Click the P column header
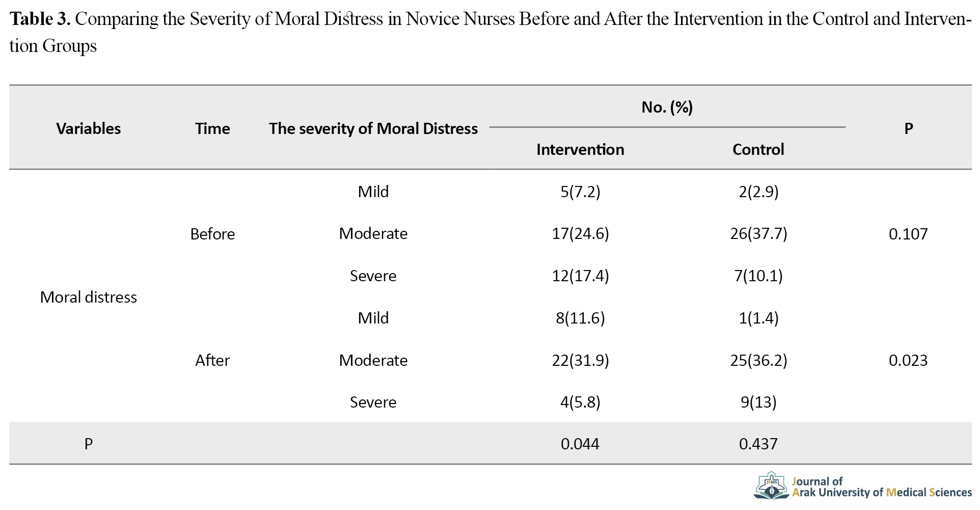 coord(909,128)
